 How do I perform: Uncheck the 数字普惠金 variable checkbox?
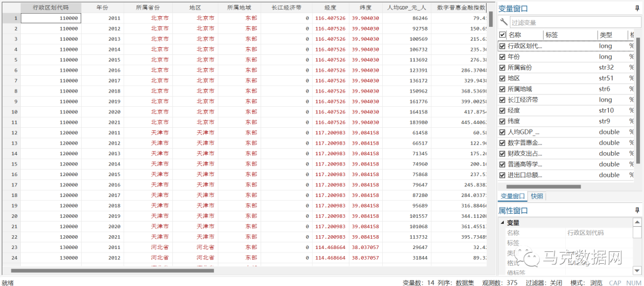[502, 143]
